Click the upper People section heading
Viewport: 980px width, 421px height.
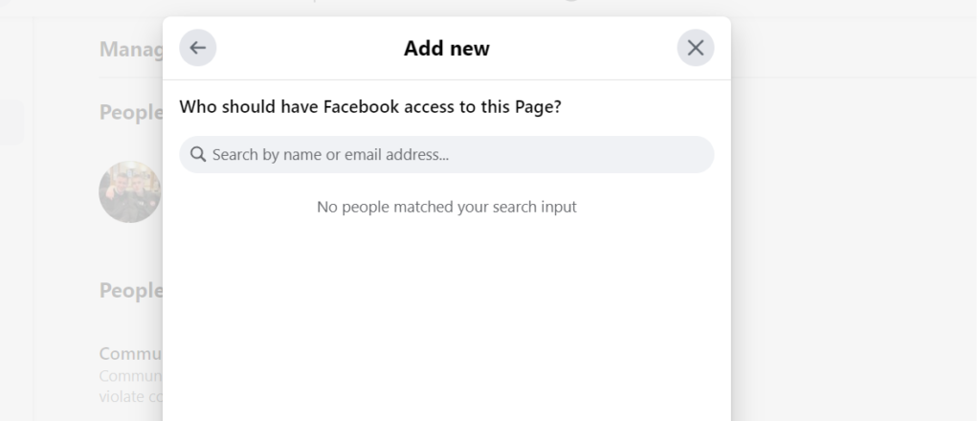[x=130, y=113]
